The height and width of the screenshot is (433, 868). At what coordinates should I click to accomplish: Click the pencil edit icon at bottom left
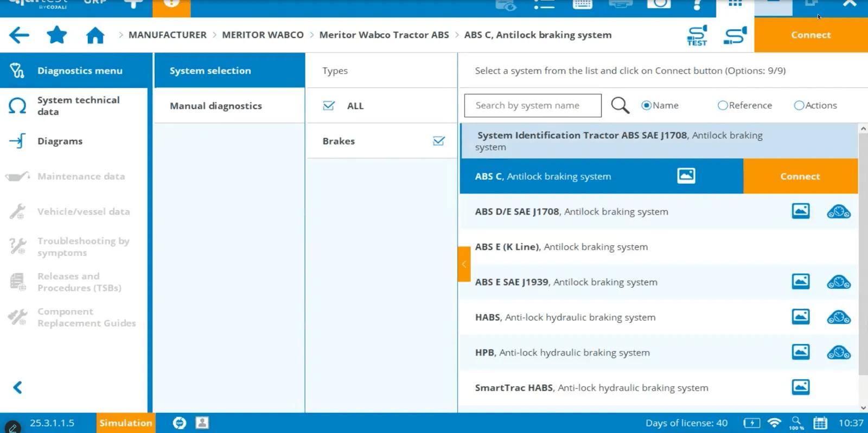12,427
